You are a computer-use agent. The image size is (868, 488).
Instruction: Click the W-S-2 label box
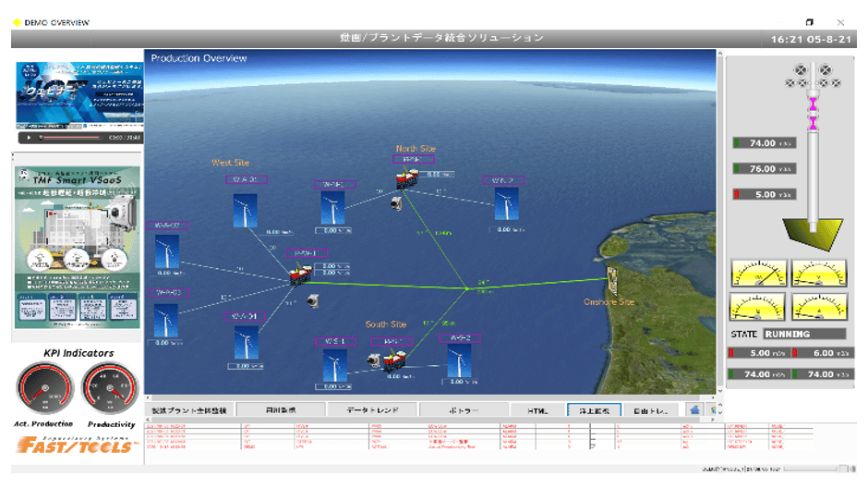tap(460, 338)
